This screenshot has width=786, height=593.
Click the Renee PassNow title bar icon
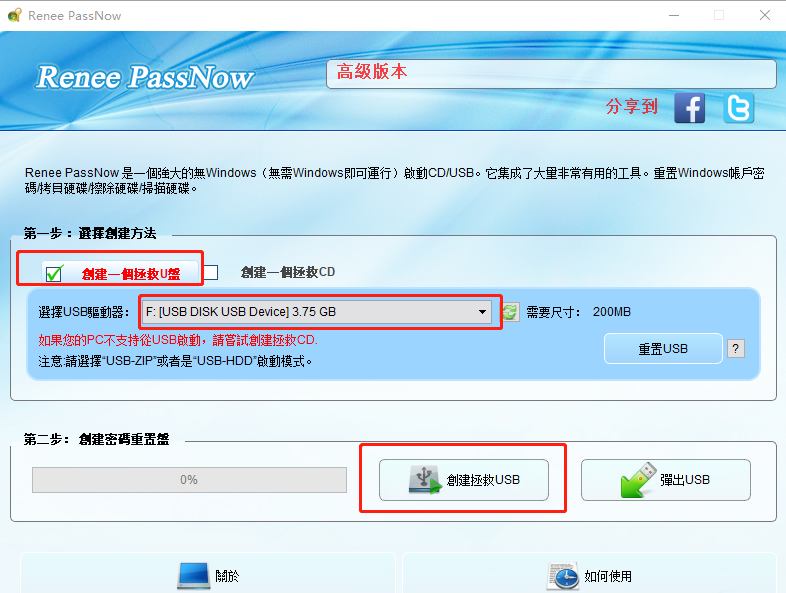tap(14, 16)
